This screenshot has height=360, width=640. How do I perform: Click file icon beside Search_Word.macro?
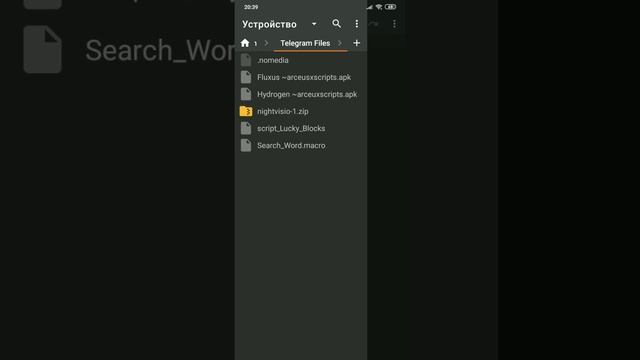tap(246, 146)
